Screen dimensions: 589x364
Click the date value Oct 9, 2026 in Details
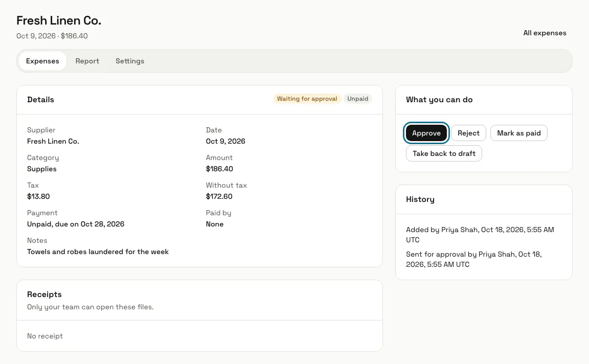[x=225, y=141]
